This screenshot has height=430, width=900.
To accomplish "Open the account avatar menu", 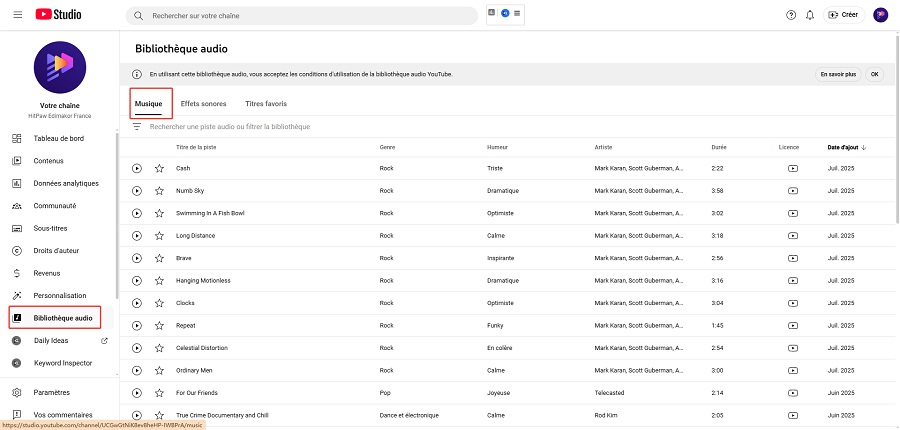I will pyautogui.click(x=880, y=15).
